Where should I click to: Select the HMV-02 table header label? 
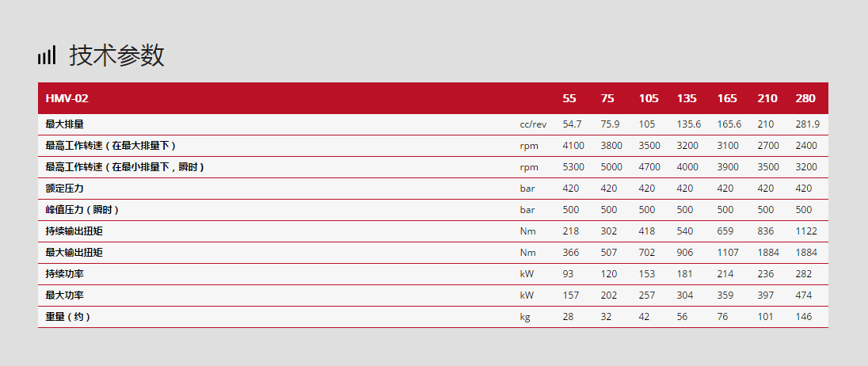pos(67,98)
